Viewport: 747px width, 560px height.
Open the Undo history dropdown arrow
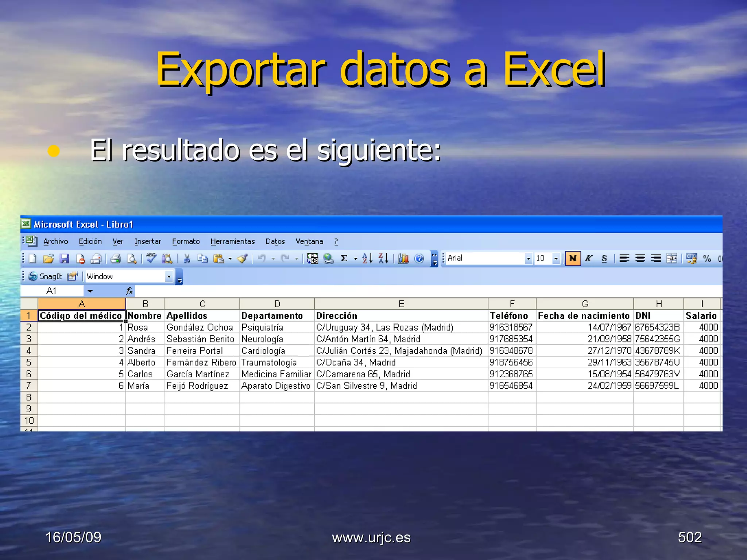tap(273, 259)
